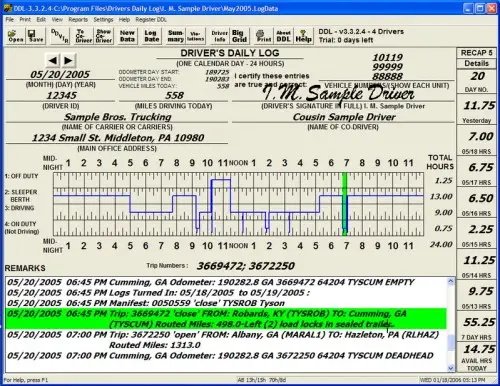The image size is (500, 386).
Task: Click the RECAP Details button
Action: pyautogui.click(x=476, y=63)
